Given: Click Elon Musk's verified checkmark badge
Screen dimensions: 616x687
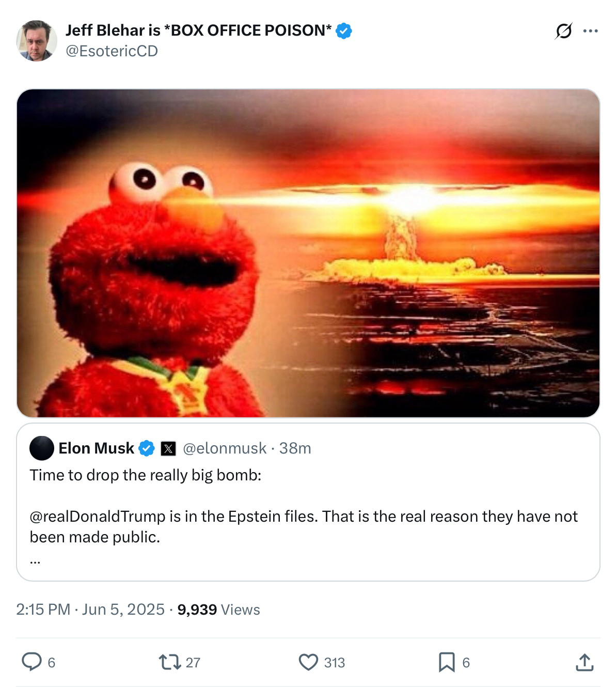Looking at the screenshot, I should [x=147, y=448].
